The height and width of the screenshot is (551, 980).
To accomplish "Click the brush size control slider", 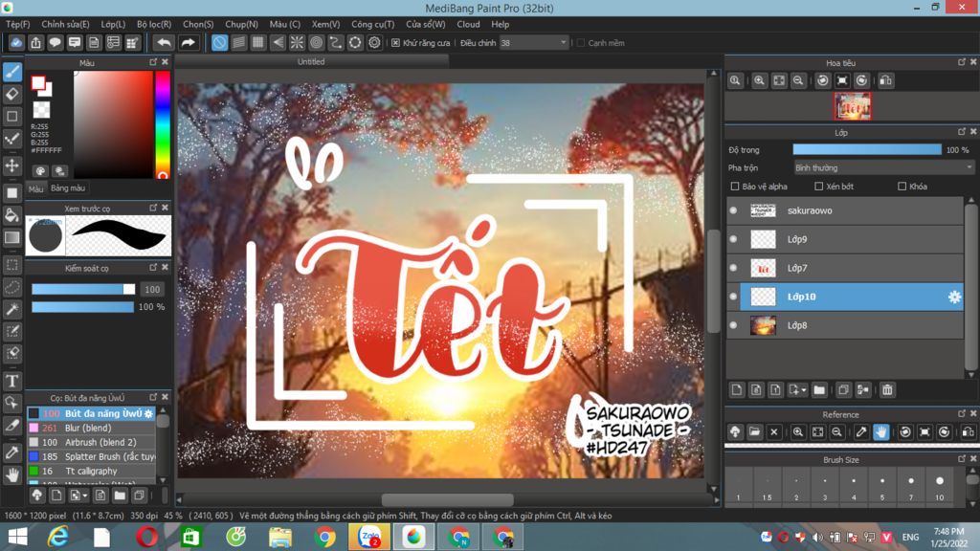I will pos(83,289).
